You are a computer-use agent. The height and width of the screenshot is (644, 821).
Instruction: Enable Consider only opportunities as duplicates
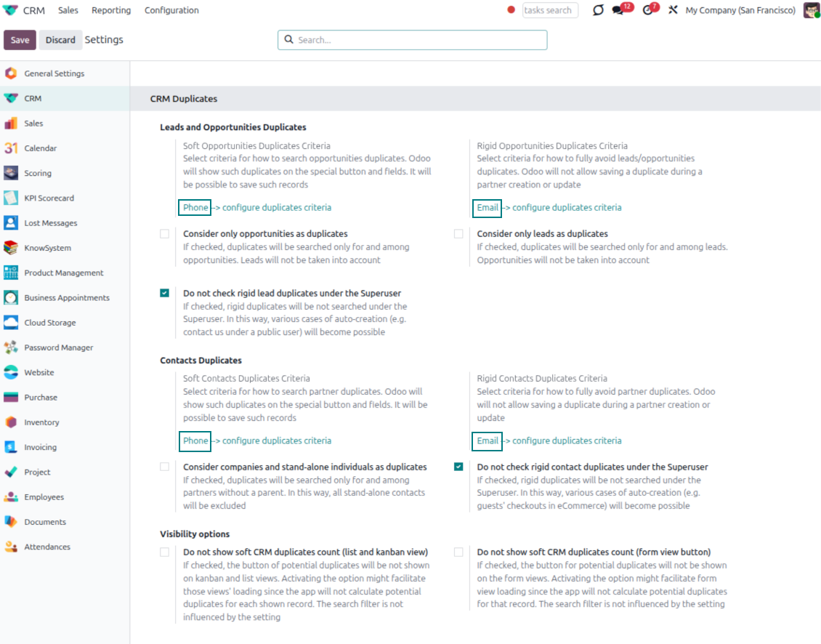165,234
